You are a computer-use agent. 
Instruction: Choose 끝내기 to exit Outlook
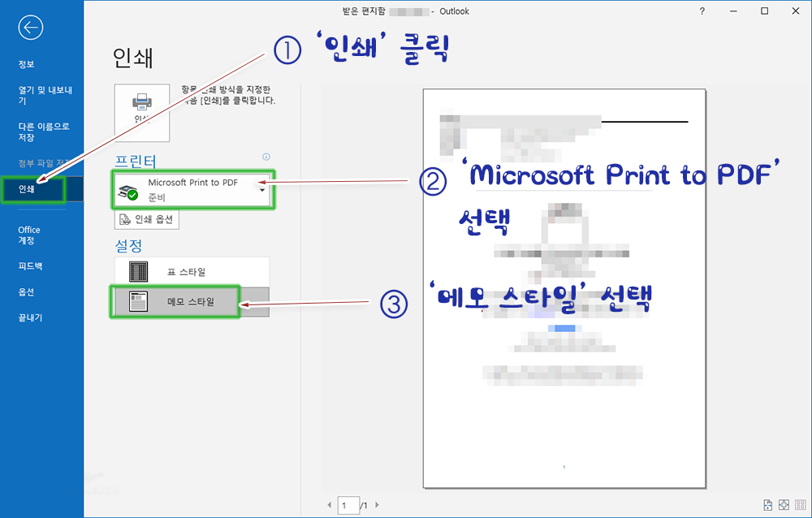coord(30,317)
